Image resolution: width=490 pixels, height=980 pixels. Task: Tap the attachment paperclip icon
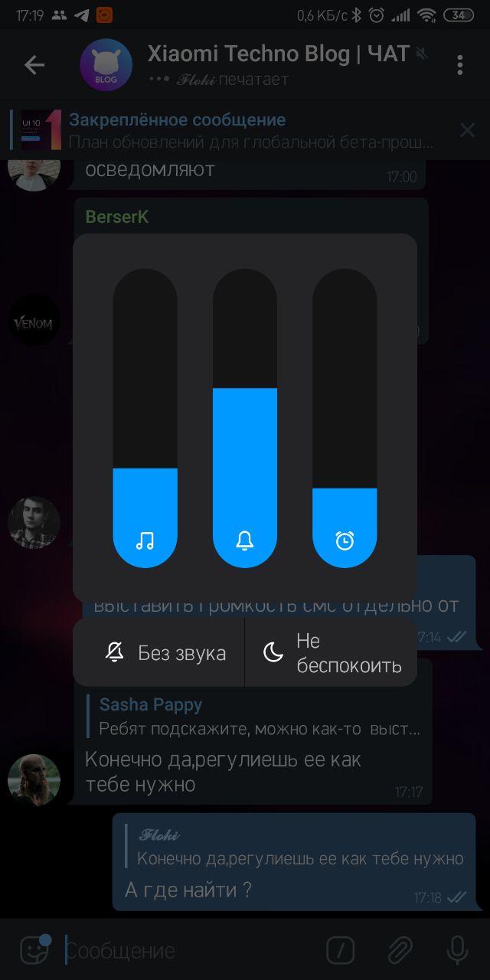(399, 950)
